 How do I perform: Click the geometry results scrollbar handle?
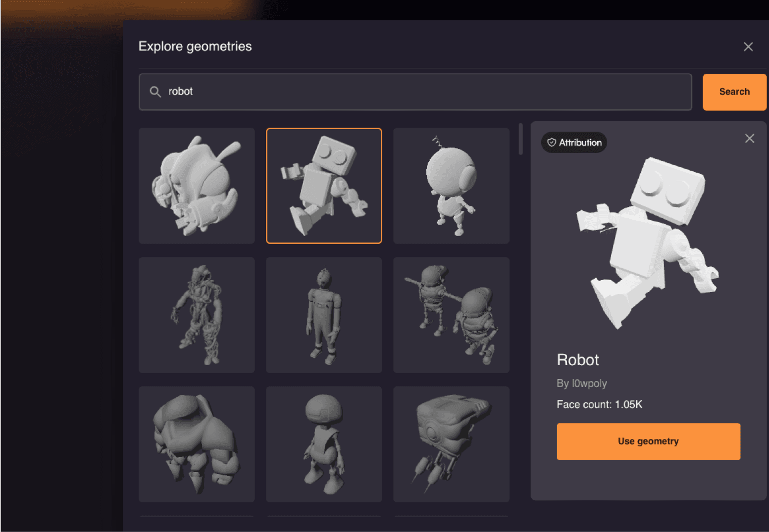pyautogui.click(x=520, y=139)
